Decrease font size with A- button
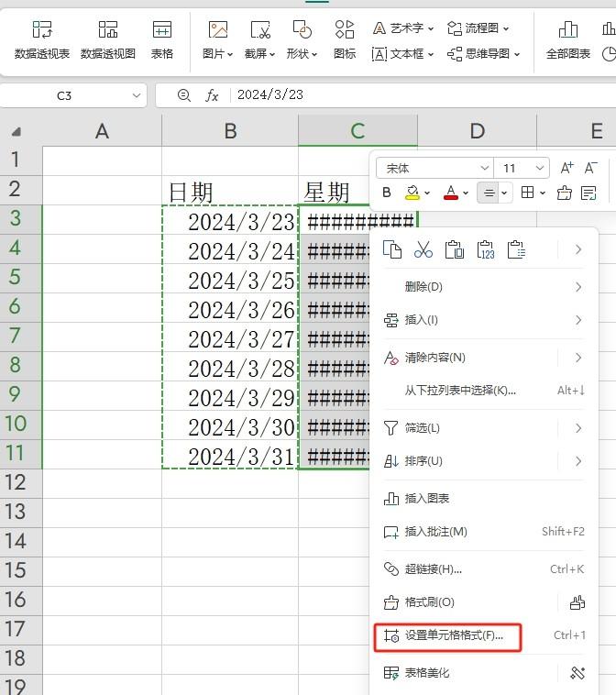Viewport: 616px width, 695px height. click(x=591, y=168)
